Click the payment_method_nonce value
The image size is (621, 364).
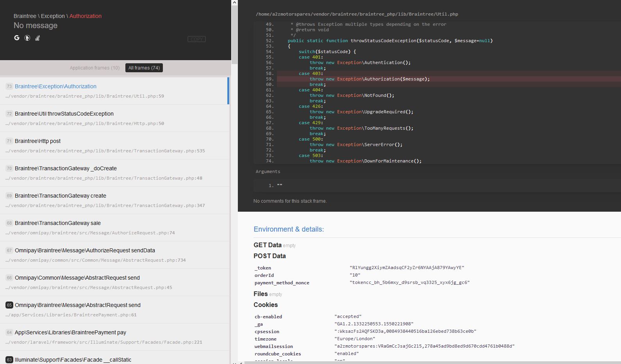point(409,282)
